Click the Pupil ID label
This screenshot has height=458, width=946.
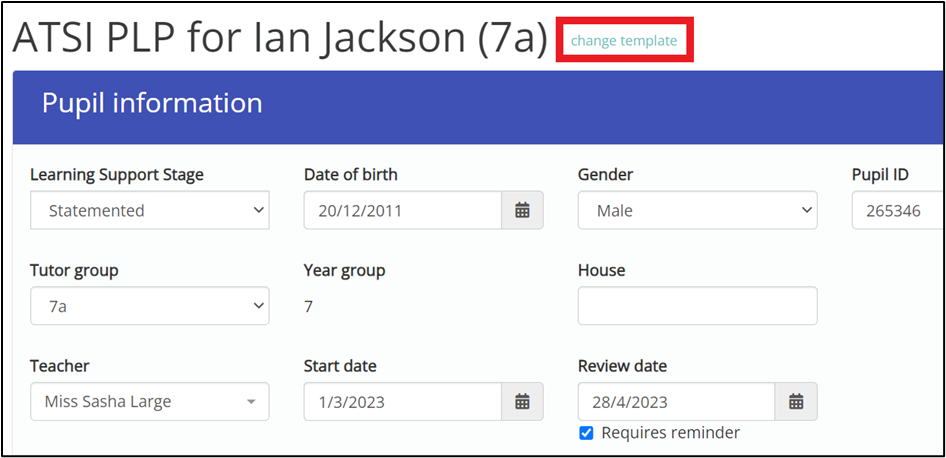tap(880, 175)
